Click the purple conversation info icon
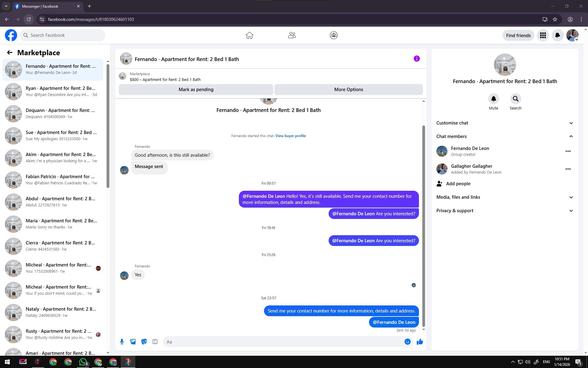Screen dimensions: 588x368 [417, 59]
